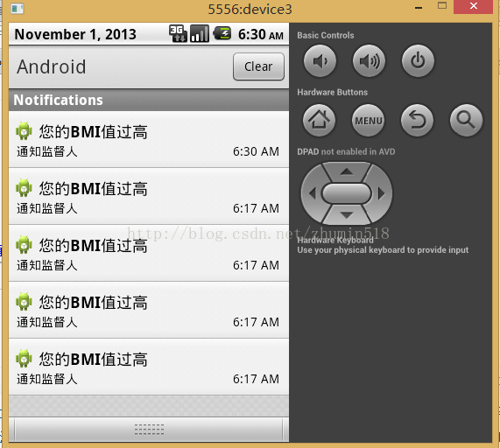
Task: Click the Android carrier label
Action: [52, 66]
